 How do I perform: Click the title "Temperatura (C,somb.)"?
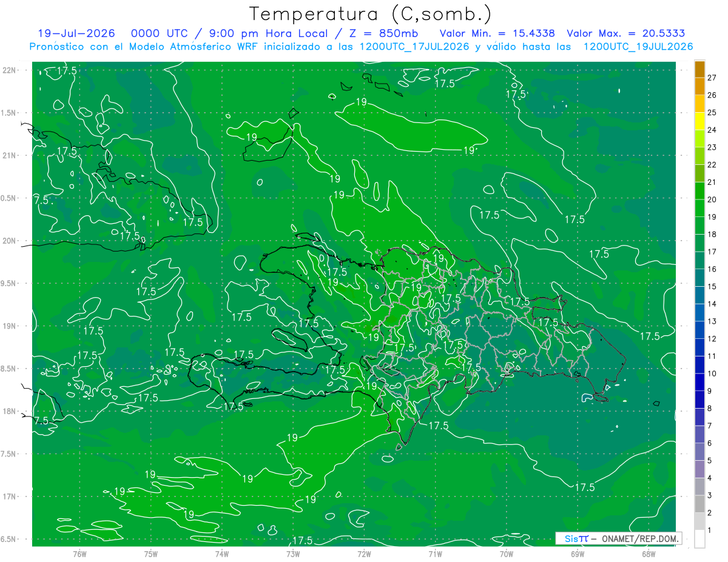point(371,14)
